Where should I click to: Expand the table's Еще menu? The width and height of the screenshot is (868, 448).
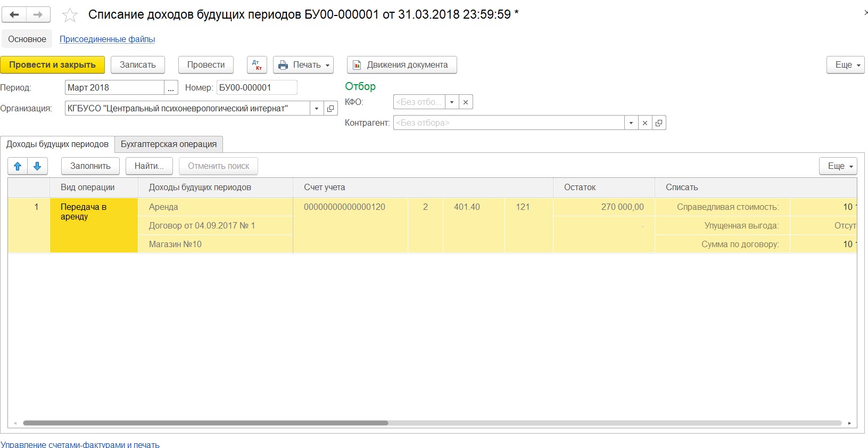(x=838, y=166)
